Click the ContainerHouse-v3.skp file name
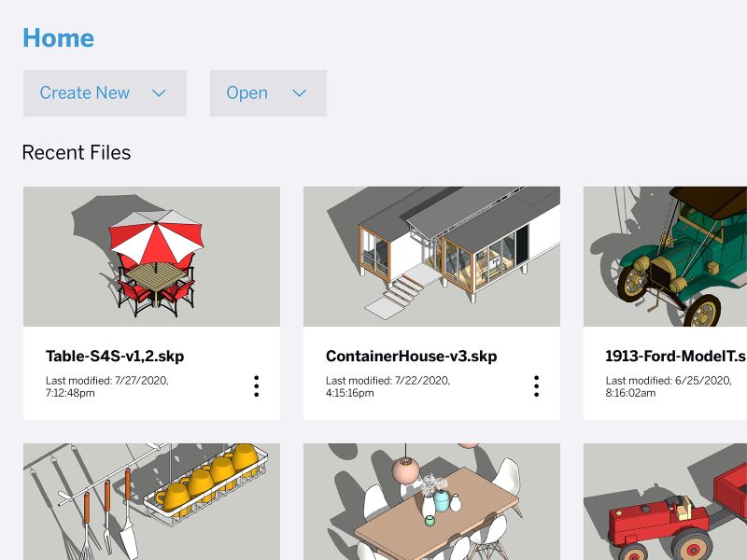 (x=411, y=357)
